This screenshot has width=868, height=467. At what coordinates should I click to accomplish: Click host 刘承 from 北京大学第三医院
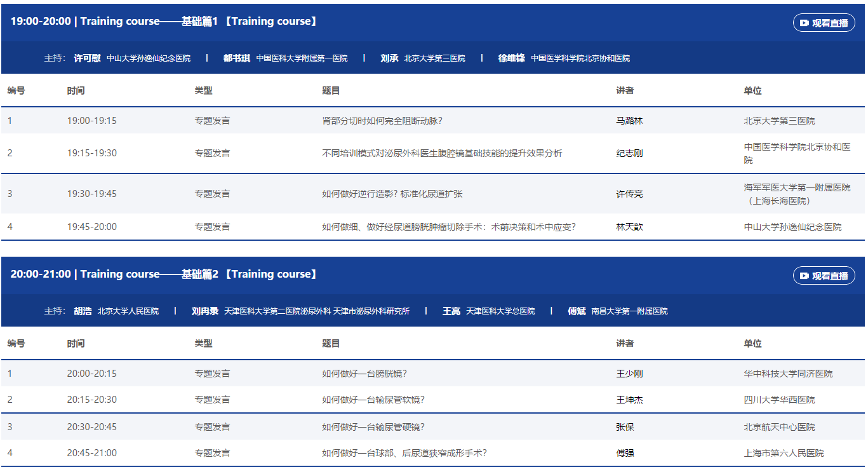pos(389,58)
